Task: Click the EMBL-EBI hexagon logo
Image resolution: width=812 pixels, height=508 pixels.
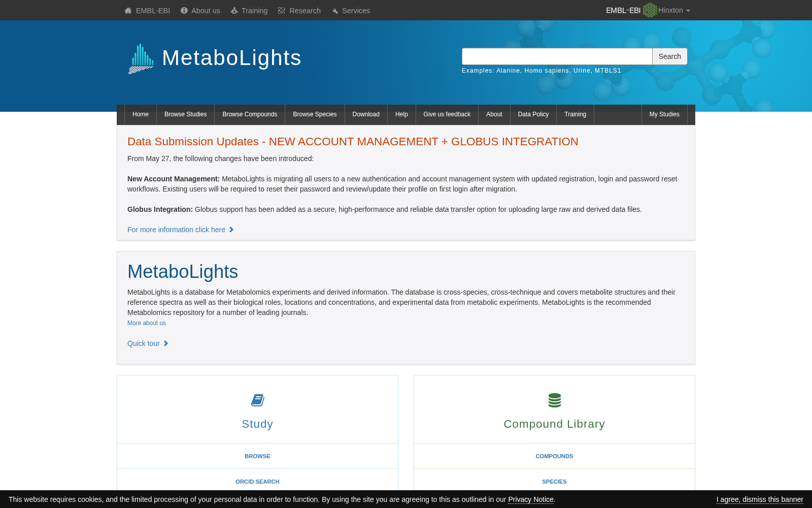Action: 650,10
